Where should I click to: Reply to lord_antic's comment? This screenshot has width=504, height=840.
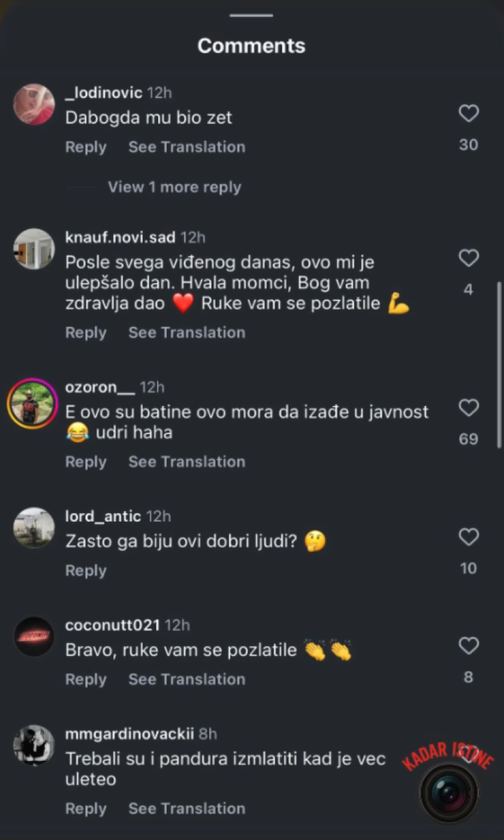coord(86,570)
